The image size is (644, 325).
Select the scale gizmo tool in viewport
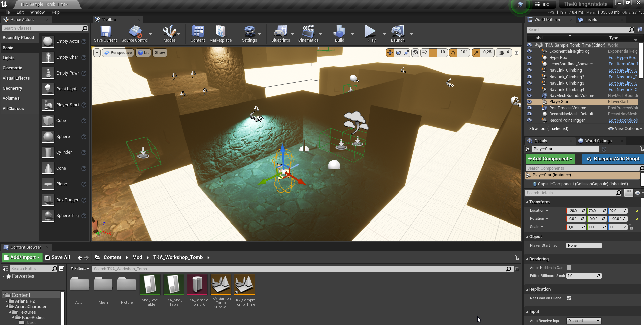click(x=407, y=53)
